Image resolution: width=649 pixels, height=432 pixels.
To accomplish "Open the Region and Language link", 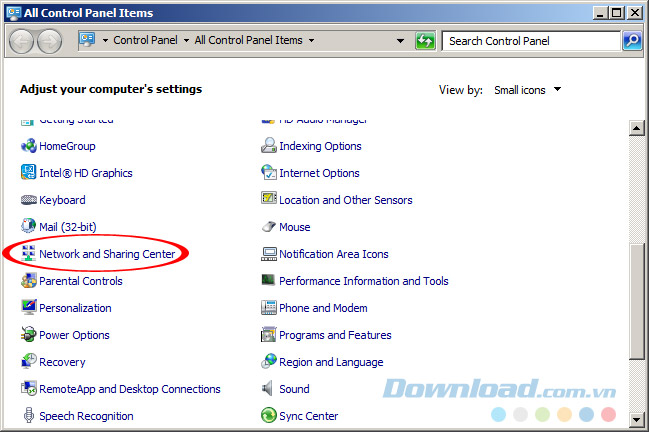I will pos(331,362).
